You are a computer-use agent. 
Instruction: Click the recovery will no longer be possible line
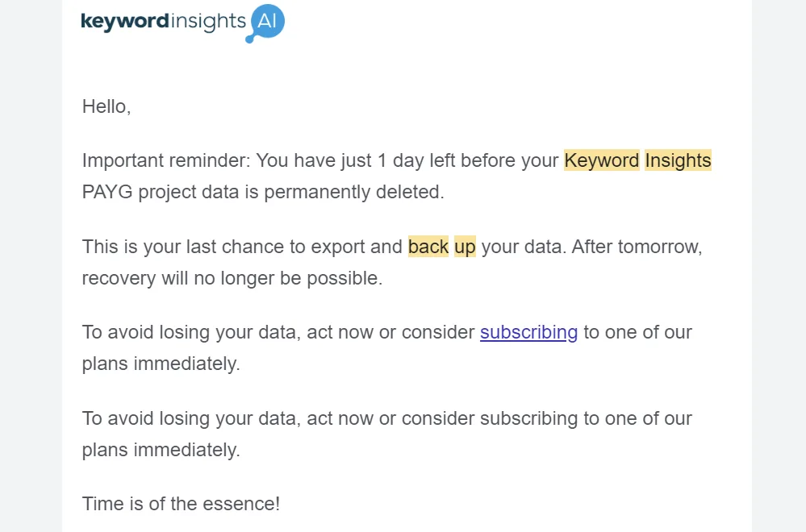click(x=232, y=278)
